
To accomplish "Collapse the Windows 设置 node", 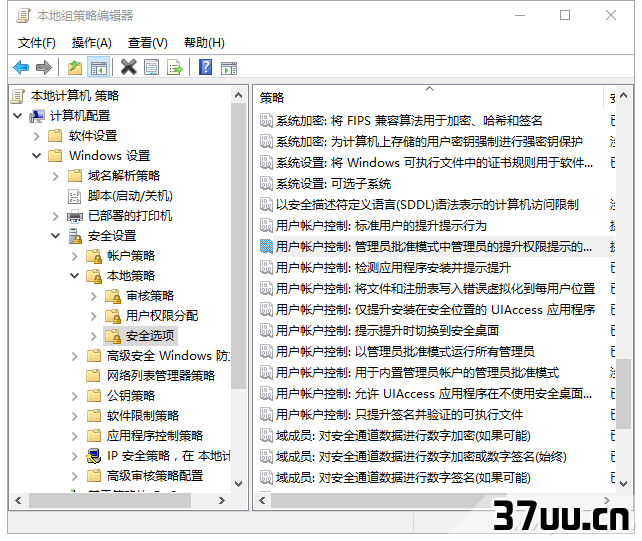I will (x=36, y=156).
